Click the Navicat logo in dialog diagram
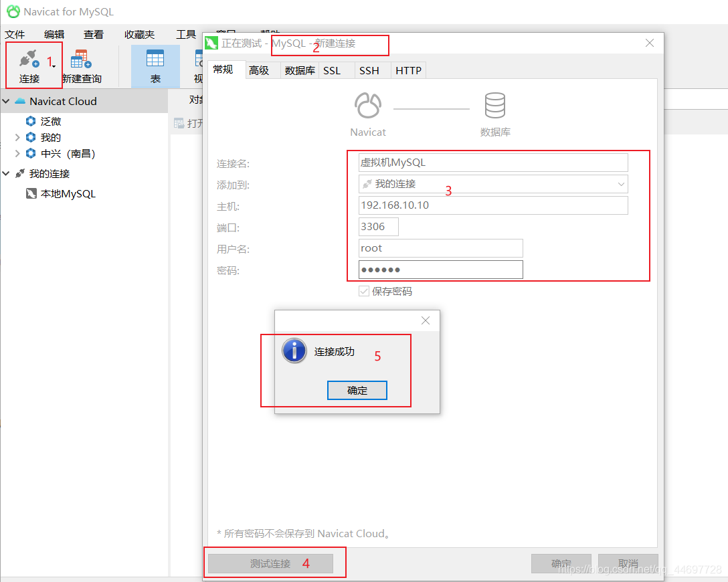 368,105
